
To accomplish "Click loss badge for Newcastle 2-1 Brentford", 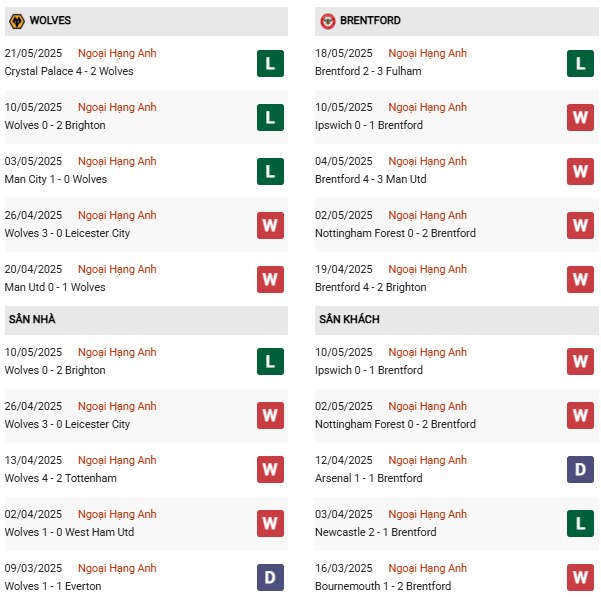I will point(580,524).
